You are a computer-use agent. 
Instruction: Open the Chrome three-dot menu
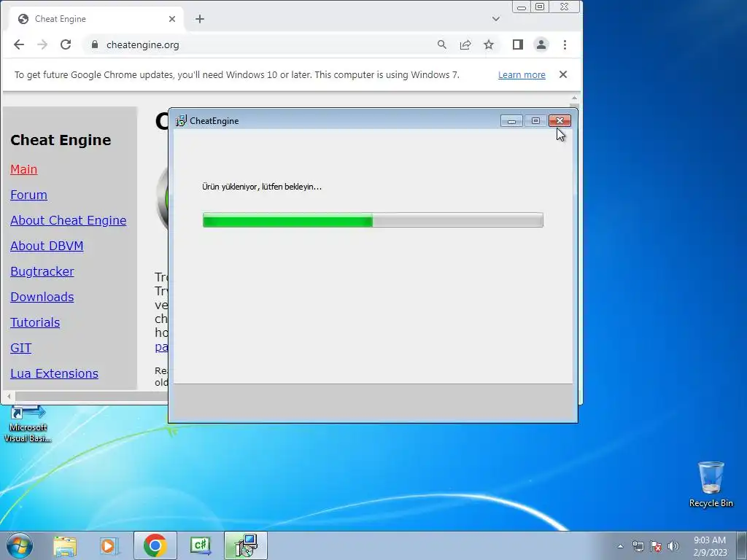click(x=565, y=44)
